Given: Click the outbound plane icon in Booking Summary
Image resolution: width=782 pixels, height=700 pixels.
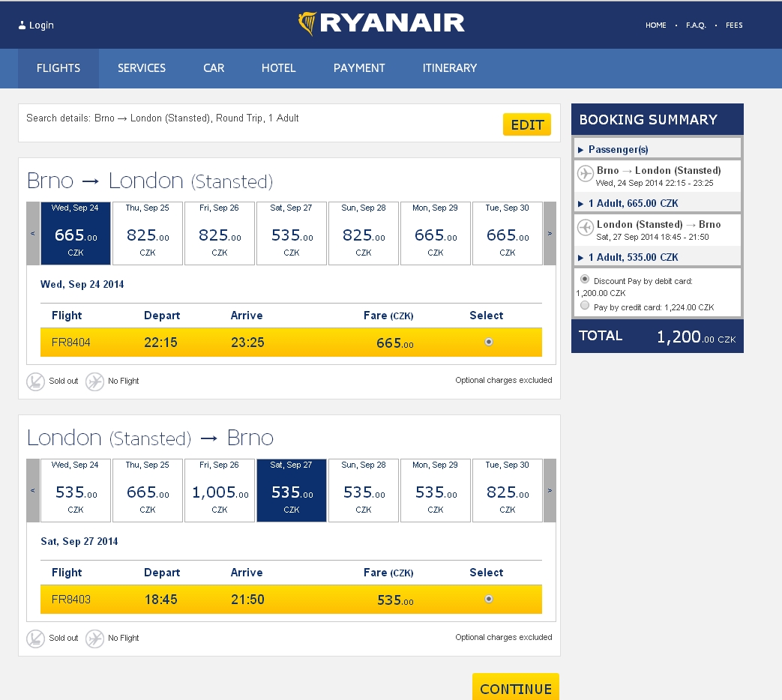Looking at the screenshot, I should click(x=585, y=174).
